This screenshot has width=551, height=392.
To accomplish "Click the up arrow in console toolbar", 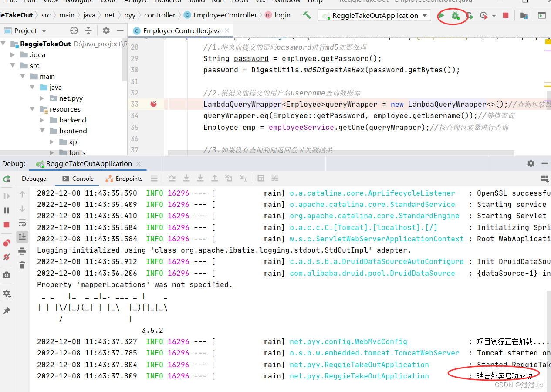I will pos(22,194).
